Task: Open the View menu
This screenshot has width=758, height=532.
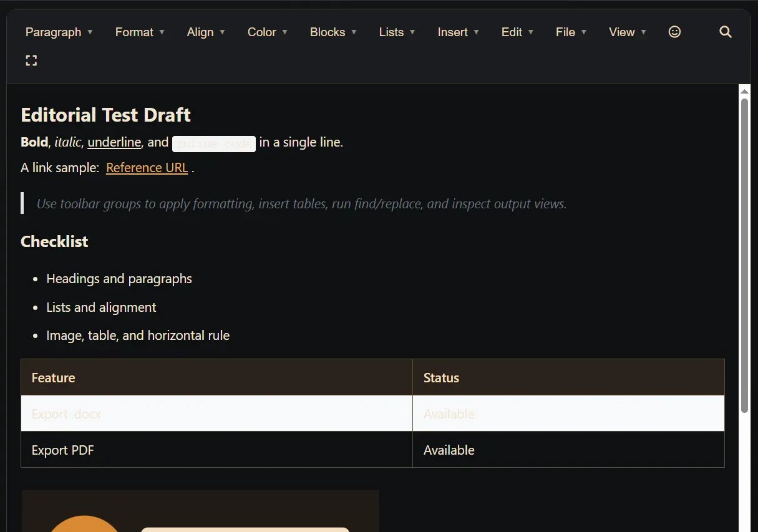Action: 628,32
